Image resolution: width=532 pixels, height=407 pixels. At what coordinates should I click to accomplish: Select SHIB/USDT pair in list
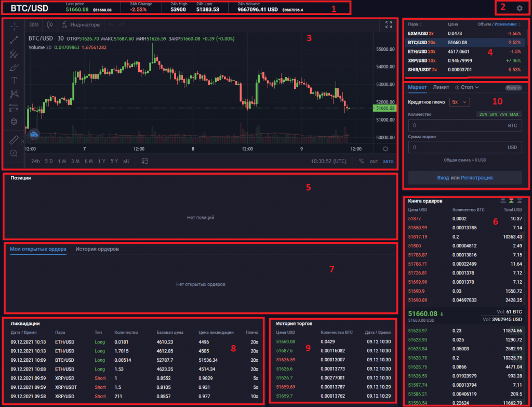(x=465, y=70)
